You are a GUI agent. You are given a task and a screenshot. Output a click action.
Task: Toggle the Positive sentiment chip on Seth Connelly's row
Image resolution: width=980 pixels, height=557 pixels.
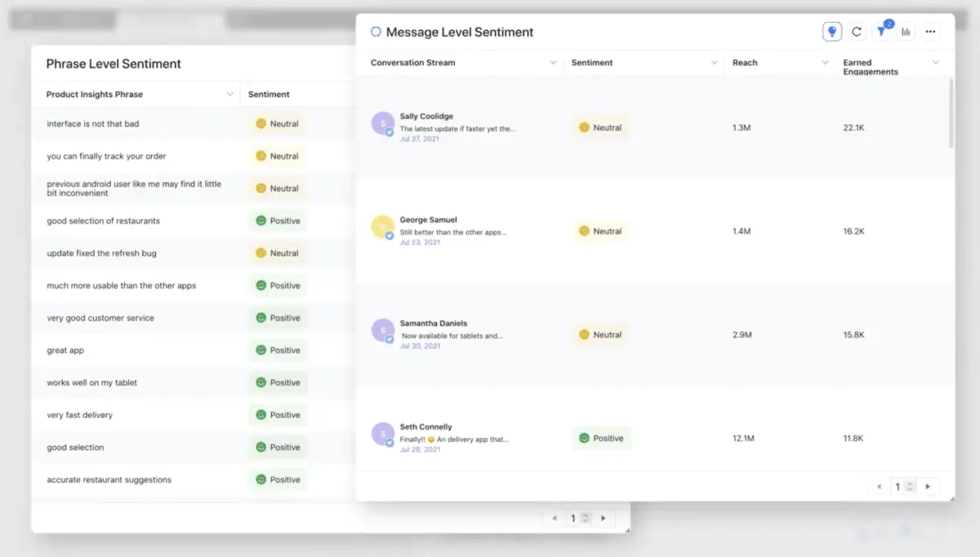[x=601, y=438]
